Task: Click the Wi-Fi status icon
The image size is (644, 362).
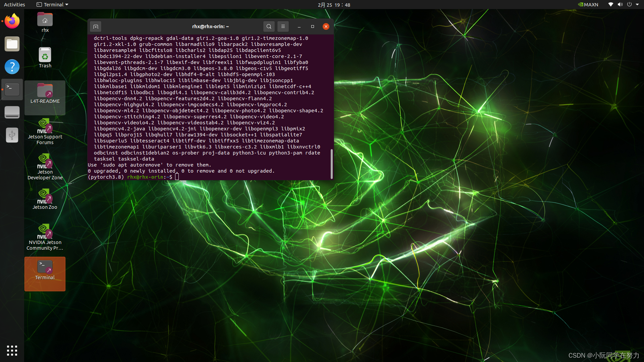Action: pos(611,5)
